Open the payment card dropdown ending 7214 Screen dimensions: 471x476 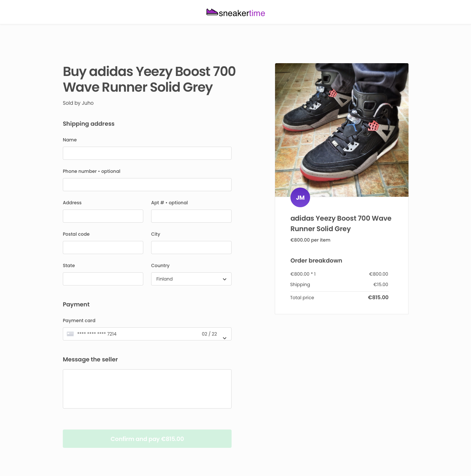[x=147, y=334]
